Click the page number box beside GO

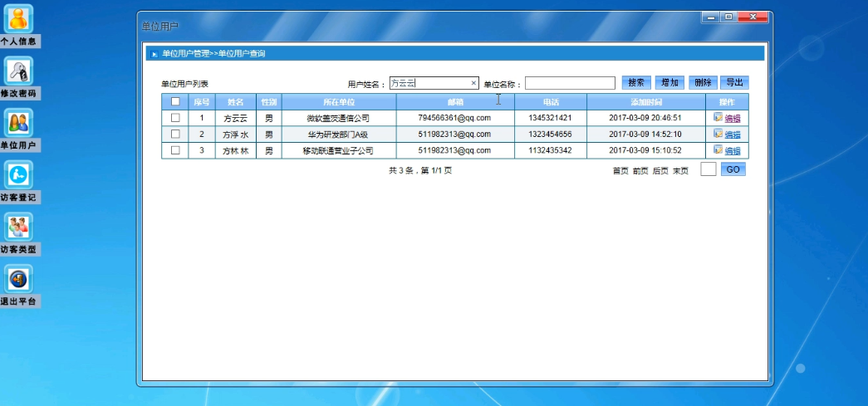(709, 169)
